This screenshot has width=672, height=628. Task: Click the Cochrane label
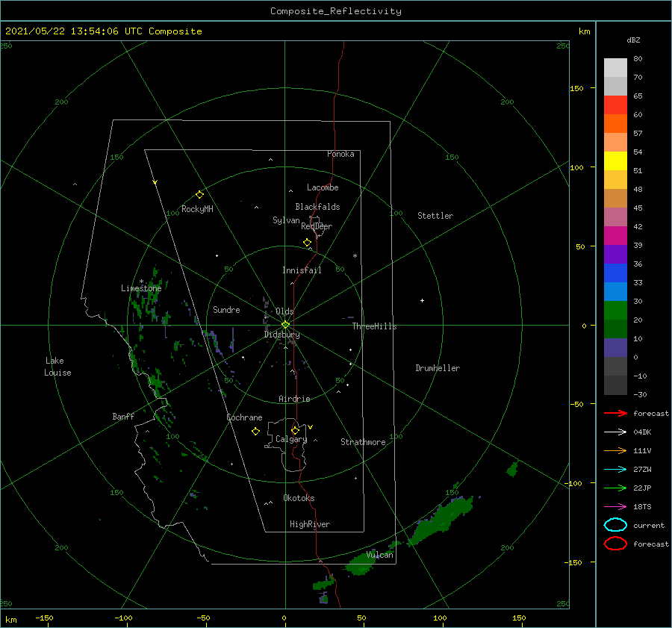click(x=244, y=417)
